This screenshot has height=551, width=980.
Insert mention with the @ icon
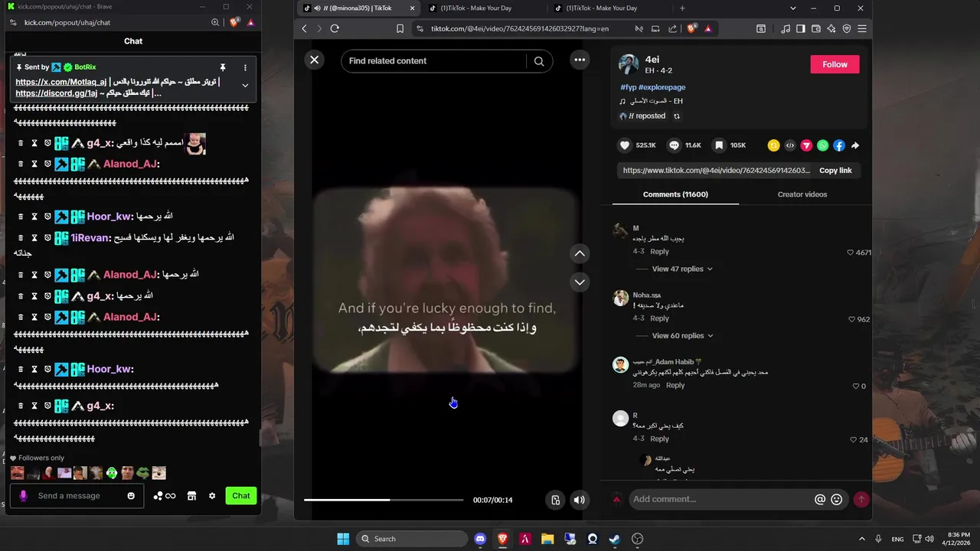point(820,499)
